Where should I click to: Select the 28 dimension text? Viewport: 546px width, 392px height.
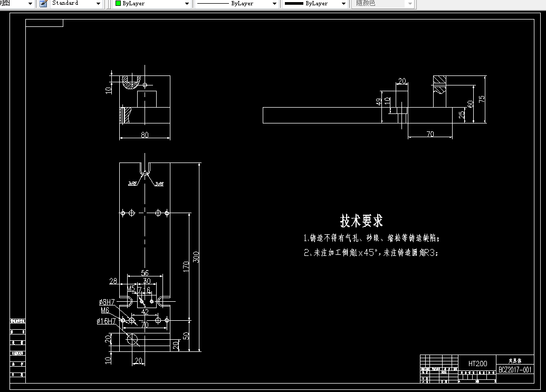pos(113,281)
